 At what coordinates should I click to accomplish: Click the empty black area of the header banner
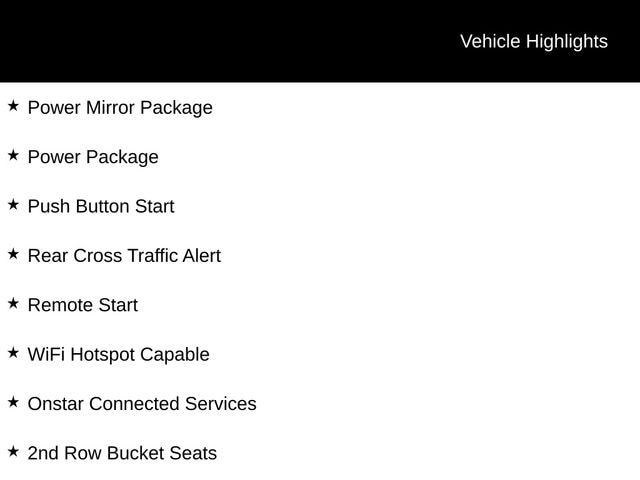click(200, 41)
